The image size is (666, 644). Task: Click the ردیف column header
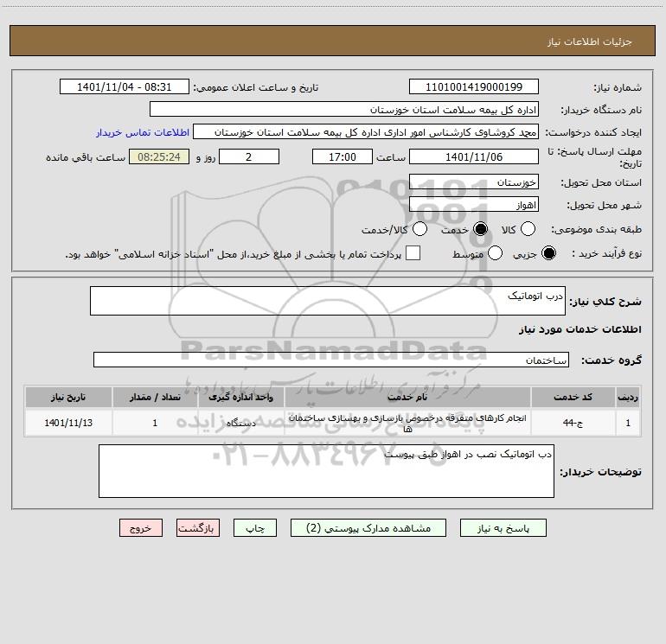(628, 398)
